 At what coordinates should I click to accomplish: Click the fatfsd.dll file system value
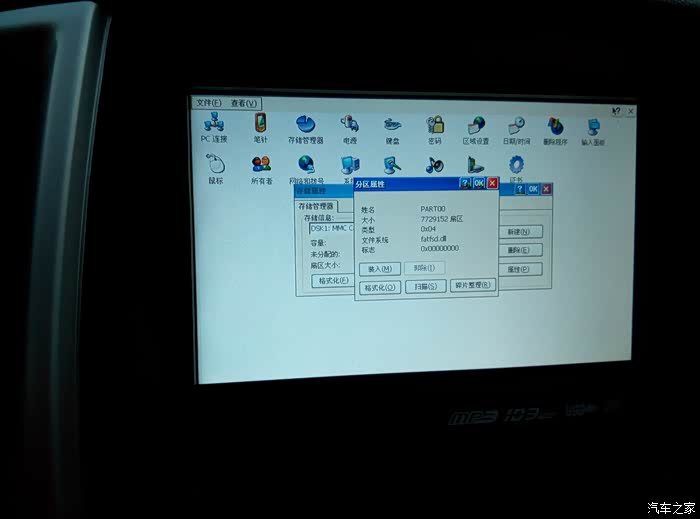[433, 239]
